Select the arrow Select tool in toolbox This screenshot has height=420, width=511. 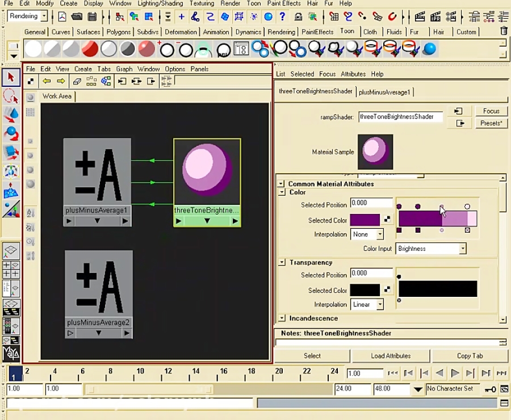point(11,77)
